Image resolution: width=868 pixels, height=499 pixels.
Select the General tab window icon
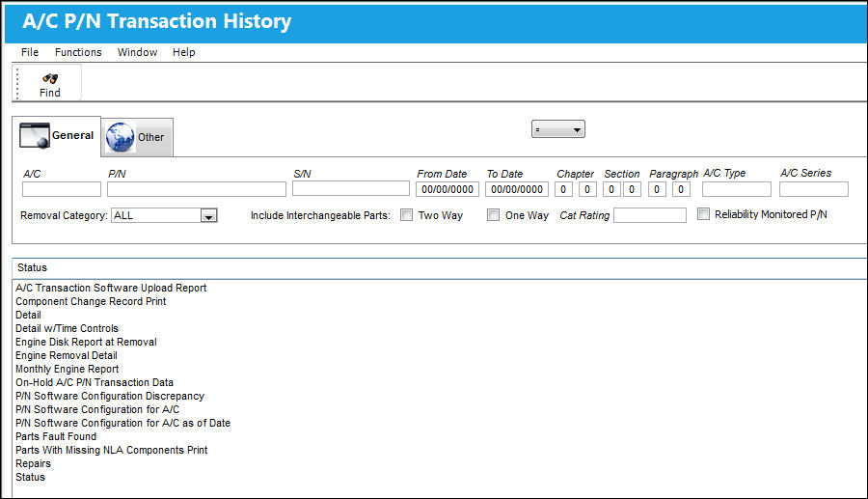(35, 136)
